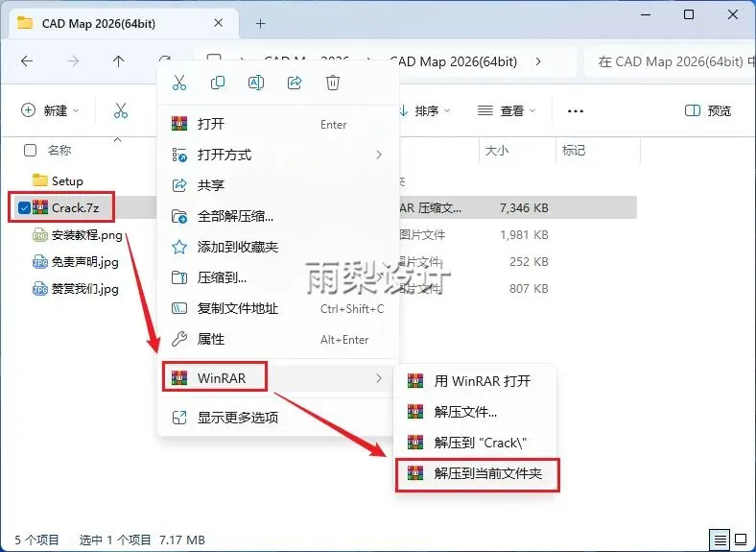Click the Share icon in context menu
Viewport: 756px width, 552px height.
pos(295,83)
